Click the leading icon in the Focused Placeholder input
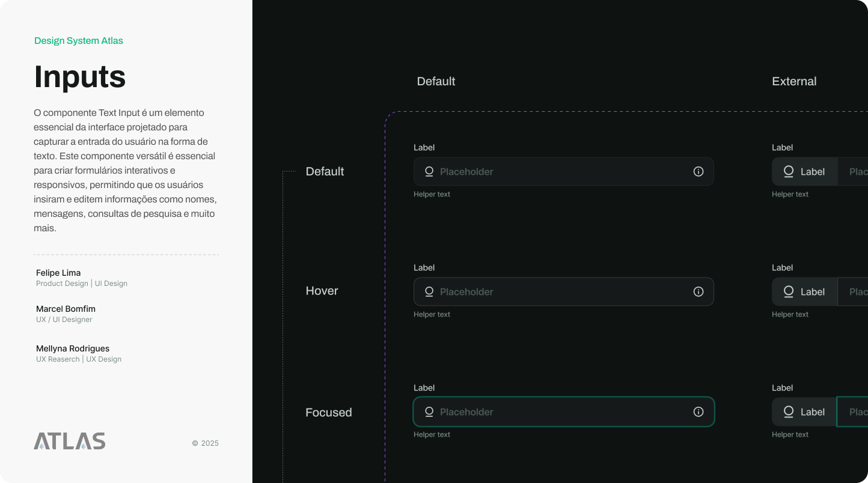The height and width of the screenshot is (483, 868). click(429, 412)
